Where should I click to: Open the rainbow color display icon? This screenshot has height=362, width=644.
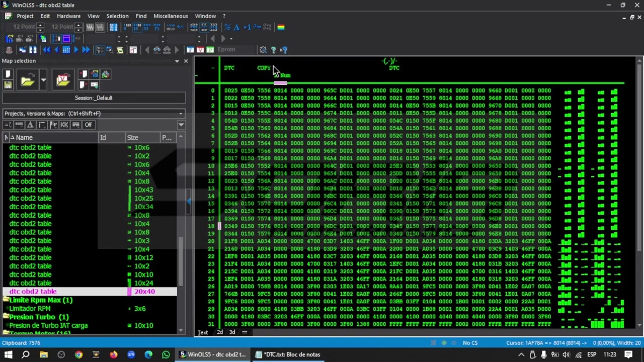[x=281, y=27]
